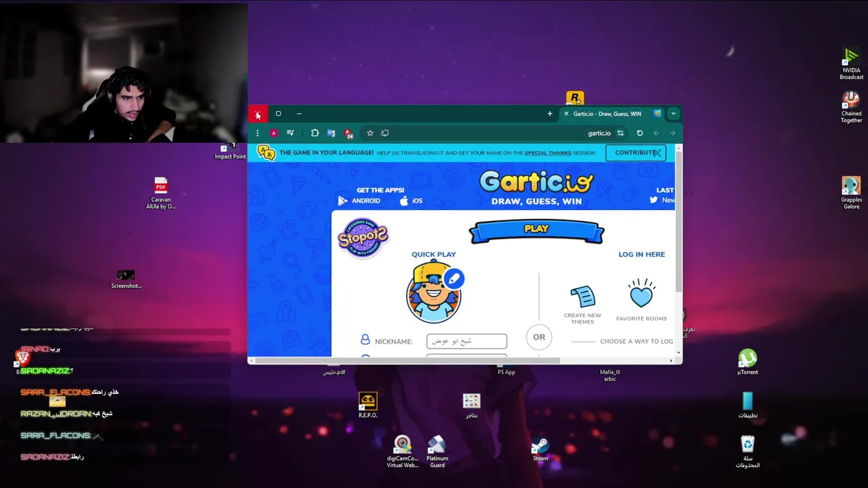Select the Caravan AlUla PDF file
868x488 pixels.
[161, 193]
